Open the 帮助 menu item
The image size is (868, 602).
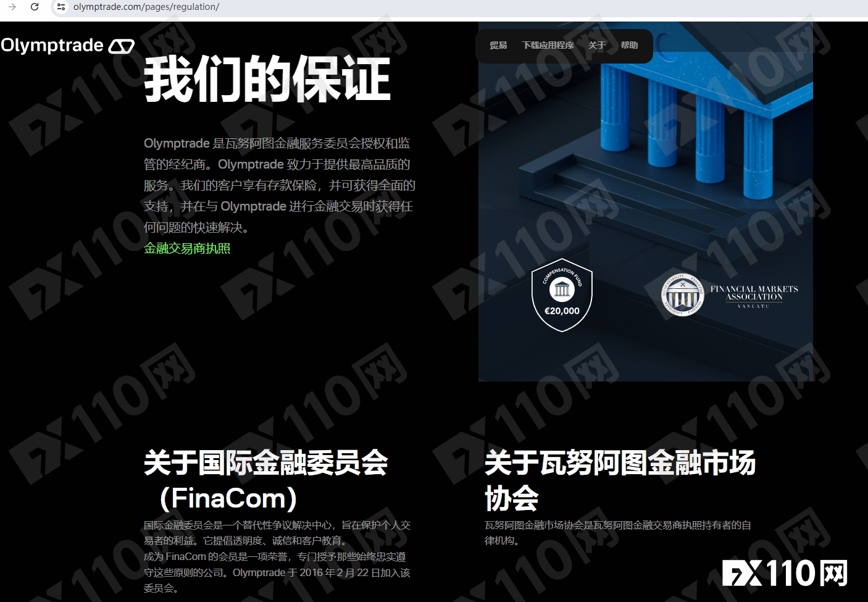pyautogui.click(x=629, y=45)
